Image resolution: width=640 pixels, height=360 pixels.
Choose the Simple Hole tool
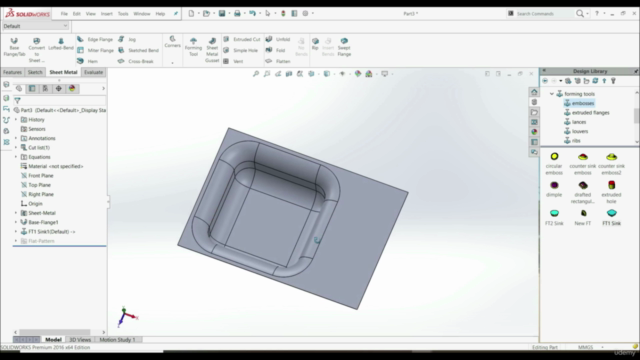tap(240, 50)
